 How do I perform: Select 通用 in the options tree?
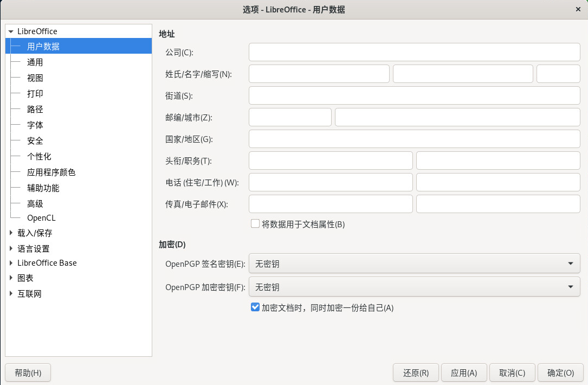coord(35,62)
